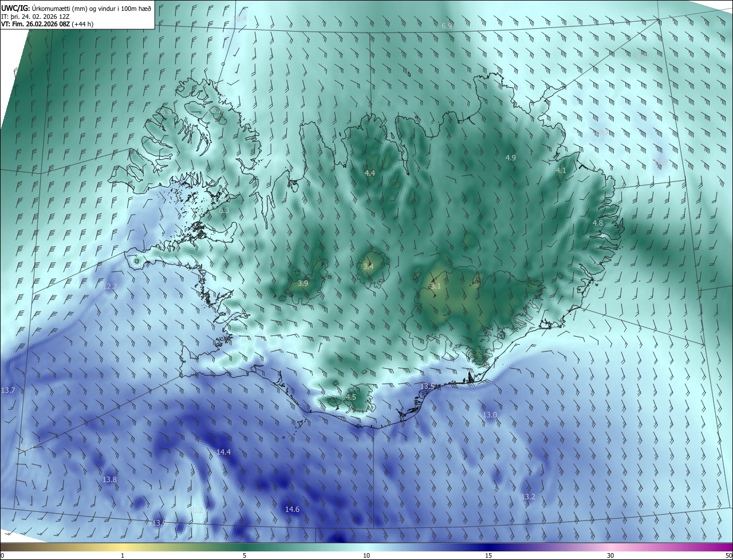Click the 13.8 value label on map
This screenshot has width=733, height=560.
109,479
